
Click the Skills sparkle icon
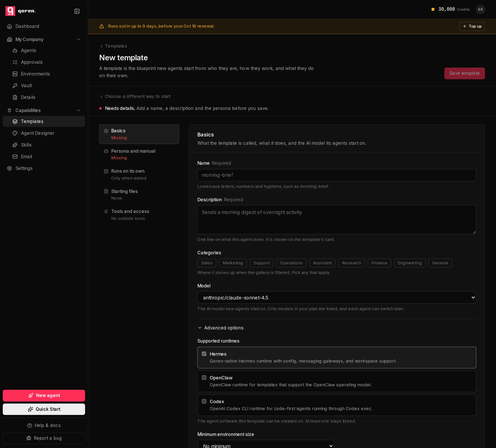click(15, 145)
